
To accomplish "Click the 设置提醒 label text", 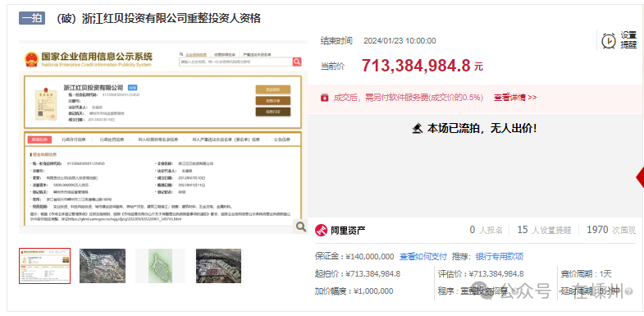I will coord(628,40).
